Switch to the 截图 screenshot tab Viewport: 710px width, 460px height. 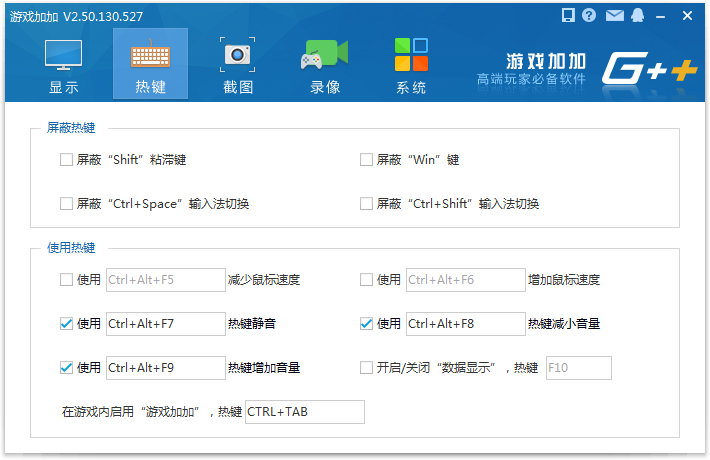(238, 66)
